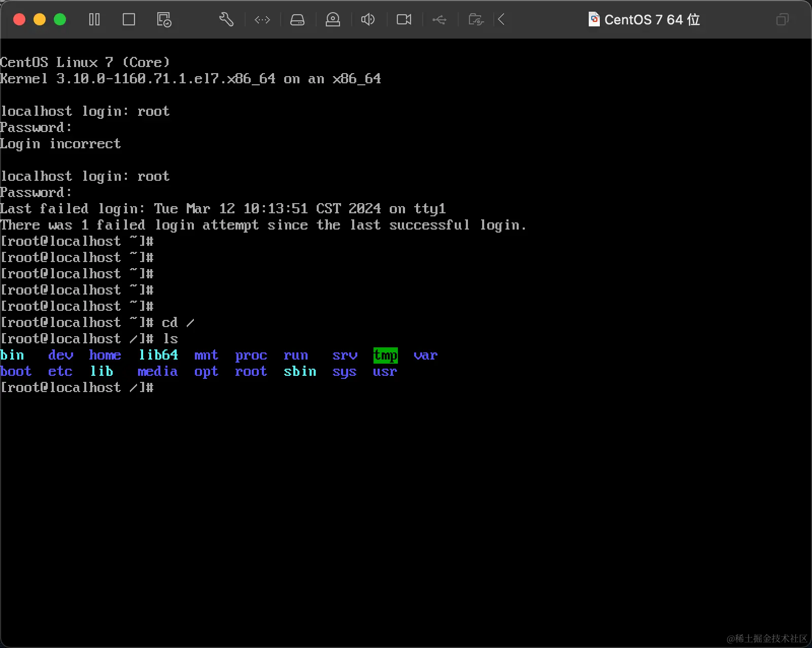Click the CentOS document icon in title
This screenshot has width=812, height=648.
(x=594, y=19)
